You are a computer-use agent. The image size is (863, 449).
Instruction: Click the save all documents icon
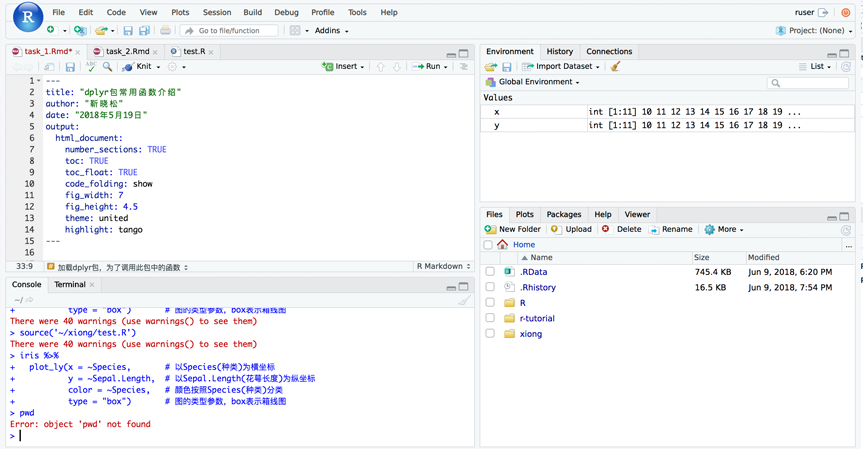[144, 30]
